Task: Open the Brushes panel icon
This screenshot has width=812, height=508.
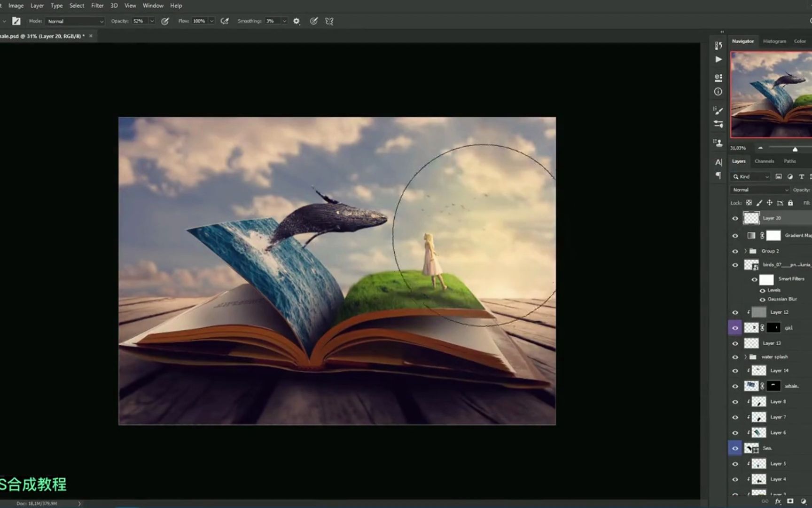Action: click(x=718, y=124)
